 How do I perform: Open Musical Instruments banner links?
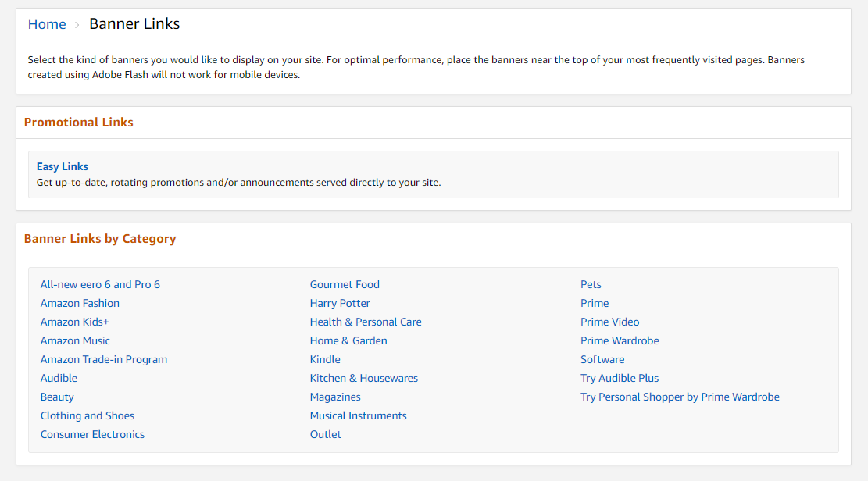point(359,415)
